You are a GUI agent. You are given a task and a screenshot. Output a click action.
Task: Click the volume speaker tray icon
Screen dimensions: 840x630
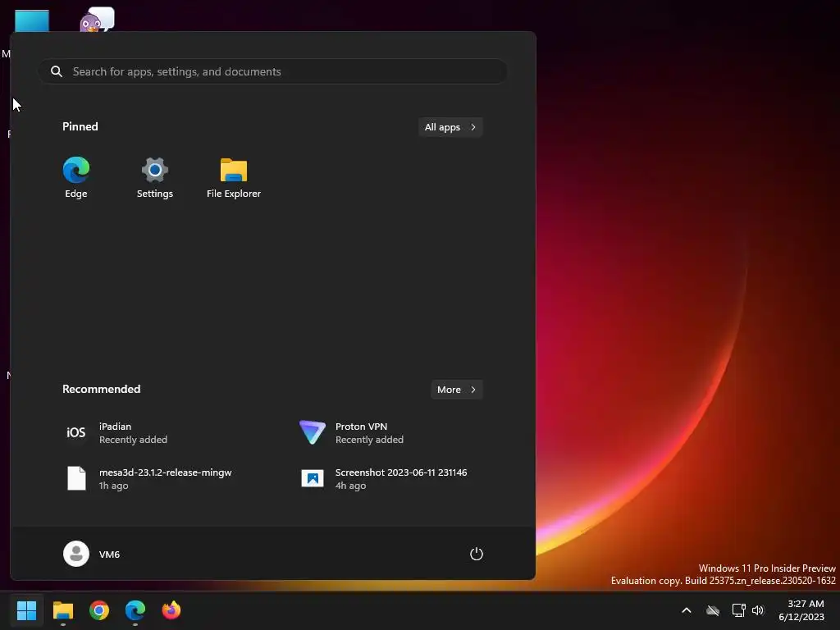pos(758,610)
